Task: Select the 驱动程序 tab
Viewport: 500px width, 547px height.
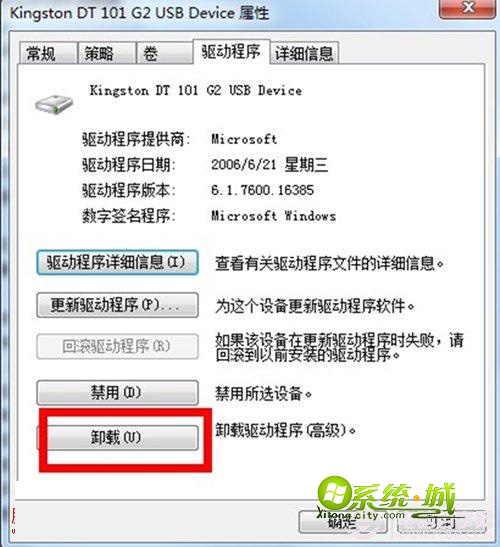Action: [231, 52]
